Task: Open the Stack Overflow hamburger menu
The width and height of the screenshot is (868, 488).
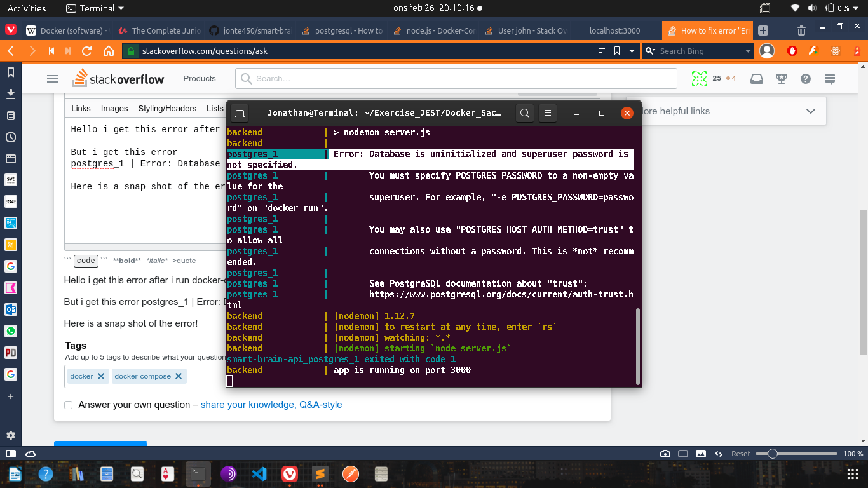Action: [53, 79]
